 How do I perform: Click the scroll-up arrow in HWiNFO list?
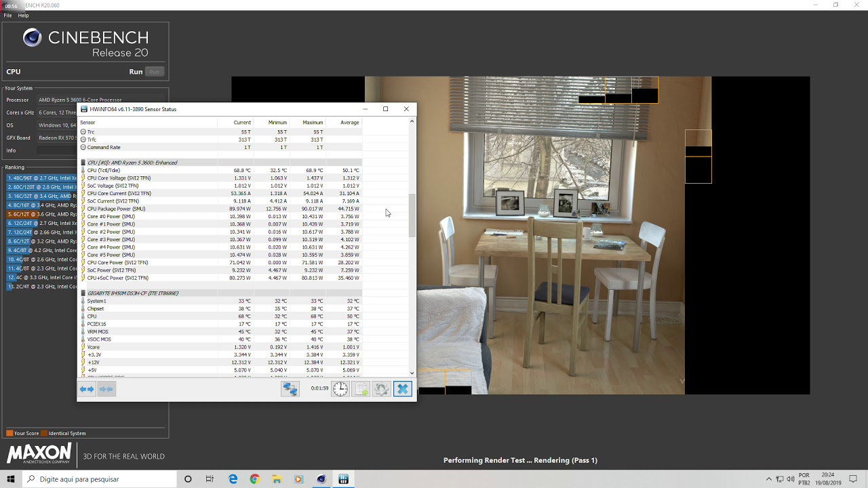(x=412, y=121)
